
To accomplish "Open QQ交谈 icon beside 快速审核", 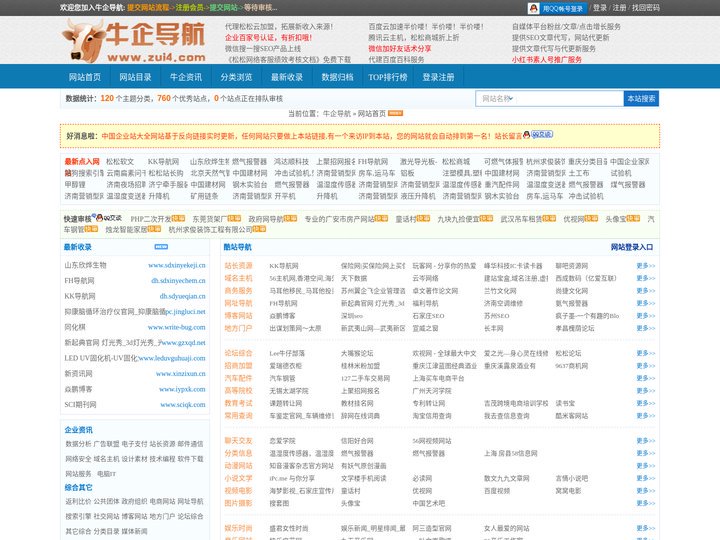I will tap(108, 218).
